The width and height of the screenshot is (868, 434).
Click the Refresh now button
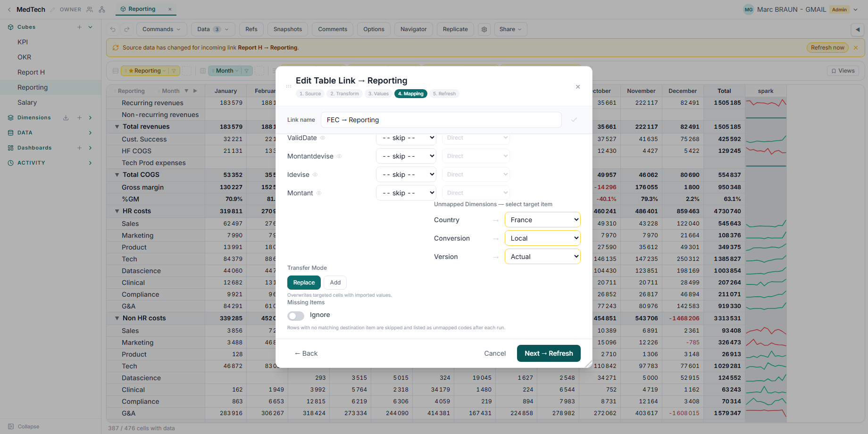click(827, 48)
